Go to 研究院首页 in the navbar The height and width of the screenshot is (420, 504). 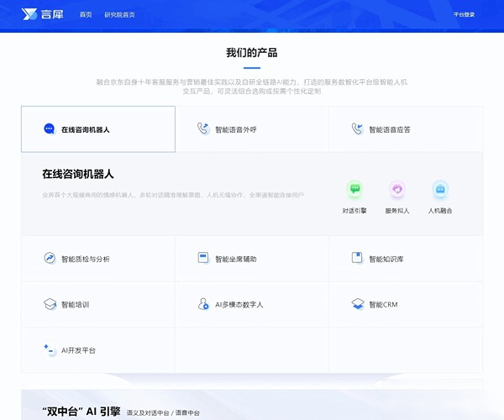pyautogui.click(x=119, y=15)
